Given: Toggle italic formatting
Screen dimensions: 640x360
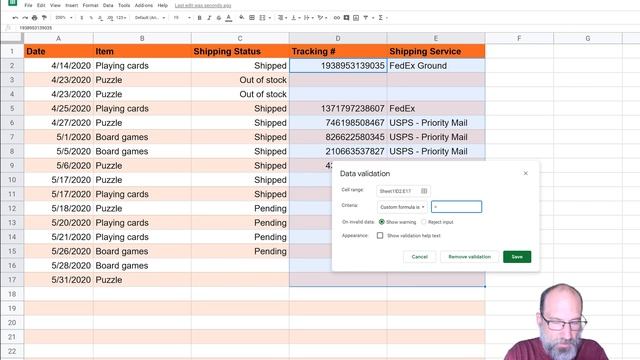Looking at the screenshot, I should [x=209, y=18].
